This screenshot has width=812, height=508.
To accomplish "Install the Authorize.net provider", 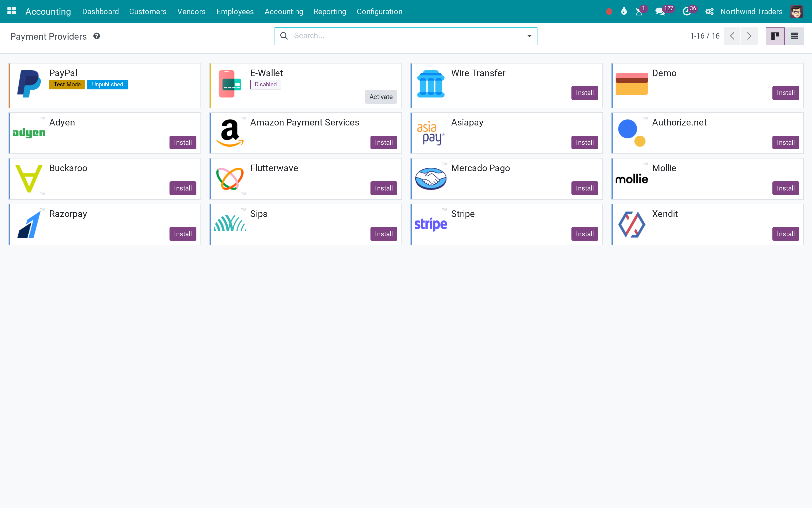I will click(786, 142).
